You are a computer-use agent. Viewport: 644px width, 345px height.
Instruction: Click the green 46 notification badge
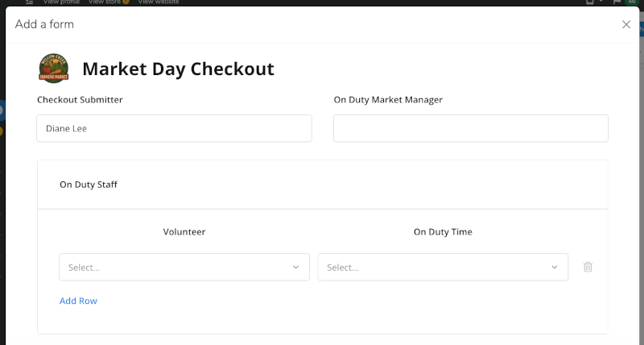pyautogui.click(x=631, y=2)
